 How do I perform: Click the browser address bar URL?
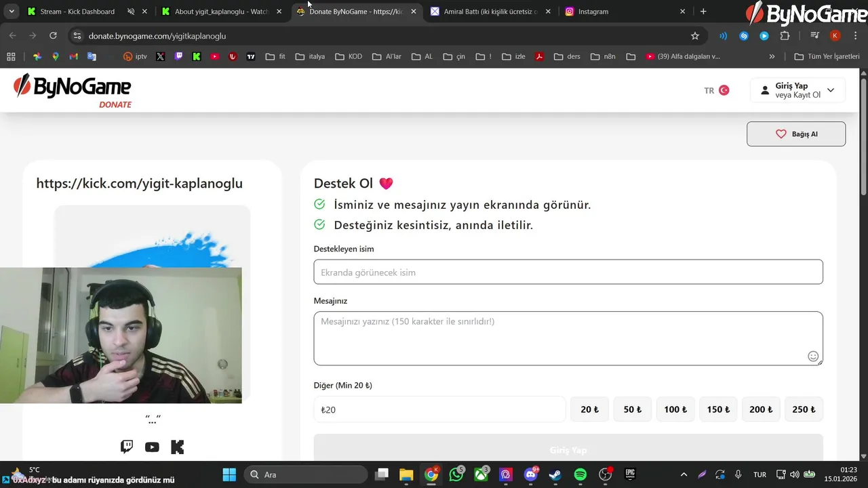click(157, 36)
